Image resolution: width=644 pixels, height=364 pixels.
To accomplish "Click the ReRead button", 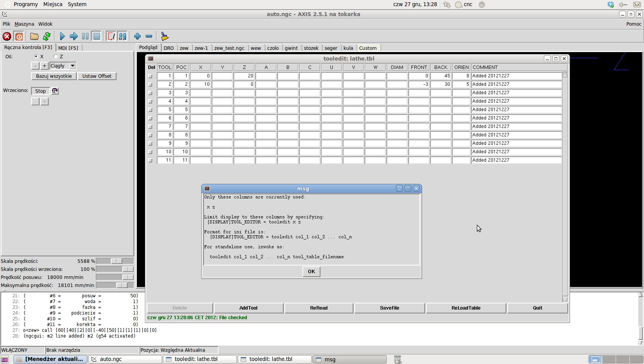I will pyautogui.click(x=319, y=308).
